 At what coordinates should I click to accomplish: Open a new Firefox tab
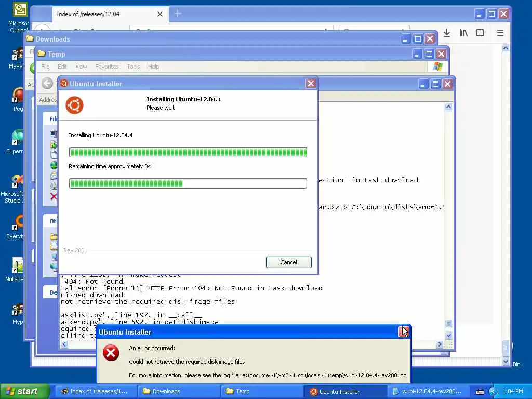(178, 14)
